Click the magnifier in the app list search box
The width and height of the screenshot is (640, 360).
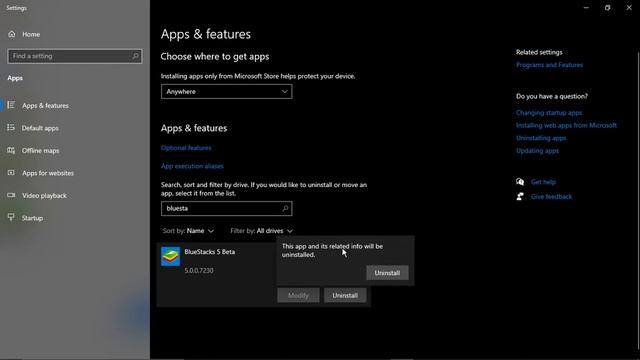285,208
